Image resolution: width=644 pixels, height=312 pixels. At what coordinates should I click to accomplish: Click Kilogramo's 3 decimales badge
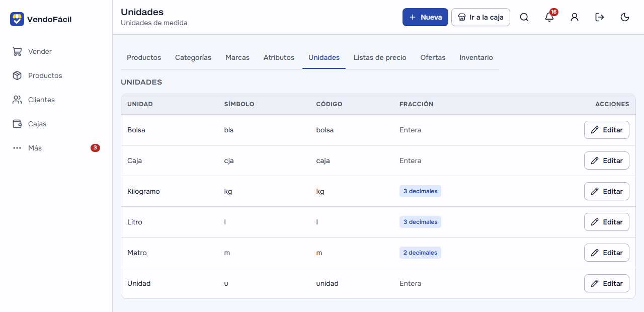(x=420, y=191)
